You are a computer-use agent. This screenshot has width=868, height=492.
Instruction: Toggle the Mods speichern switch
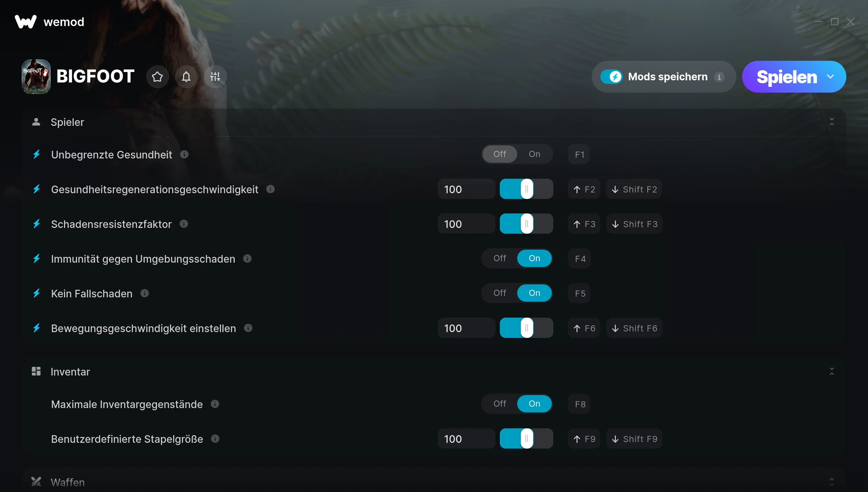pos(612,77)
